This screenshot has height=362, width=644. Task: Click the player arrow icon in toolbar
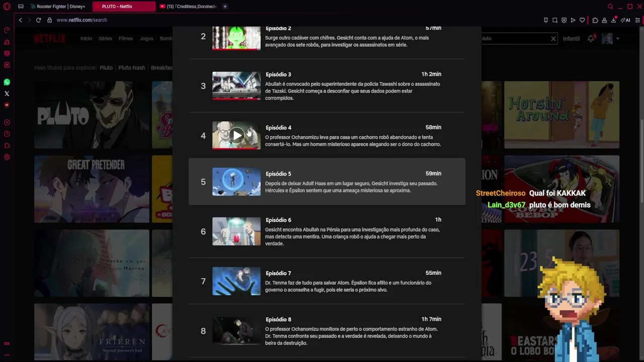pos(573,20)
